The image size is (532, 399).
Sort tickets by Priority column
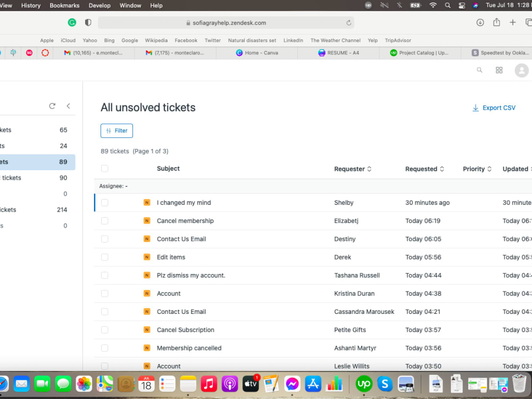pos(477,169)
